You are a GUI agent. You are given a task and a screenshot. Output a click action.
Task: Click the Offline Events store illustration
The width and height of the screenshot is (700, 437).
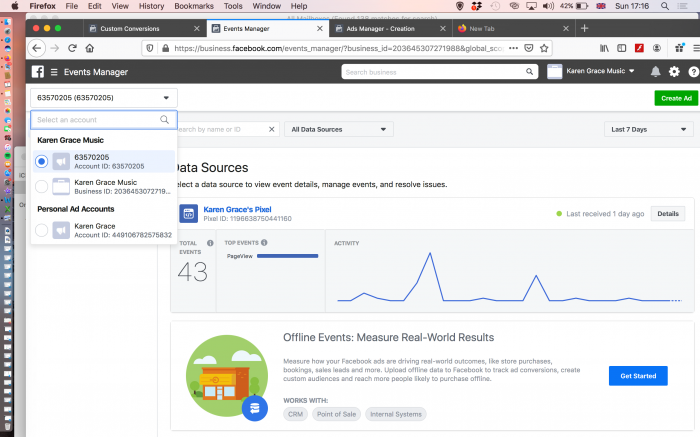click(227, 377)
